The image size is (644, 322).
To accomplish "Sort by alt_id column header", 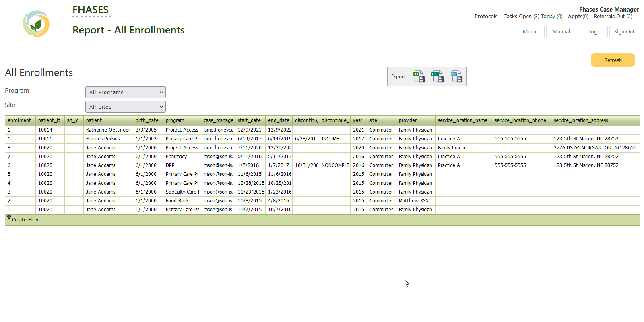I will click(74, 120).
